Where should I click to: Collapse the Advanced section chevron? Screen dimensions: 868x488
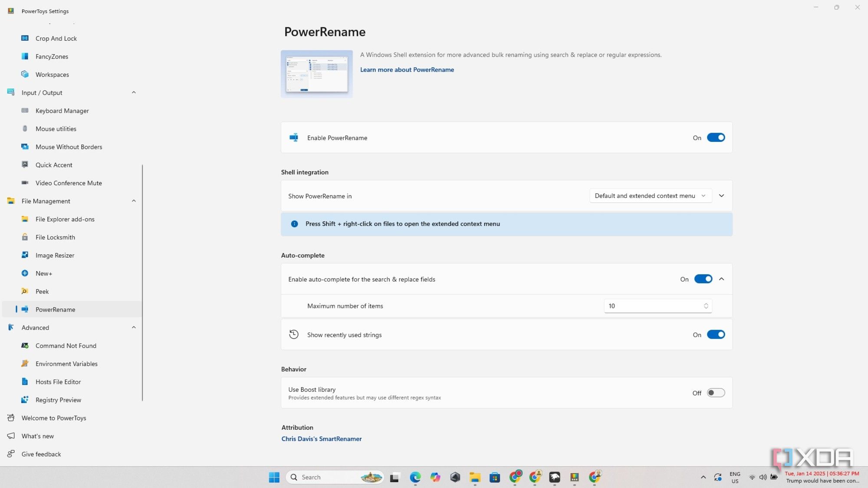pyautogui.click(x=134, y=328)
